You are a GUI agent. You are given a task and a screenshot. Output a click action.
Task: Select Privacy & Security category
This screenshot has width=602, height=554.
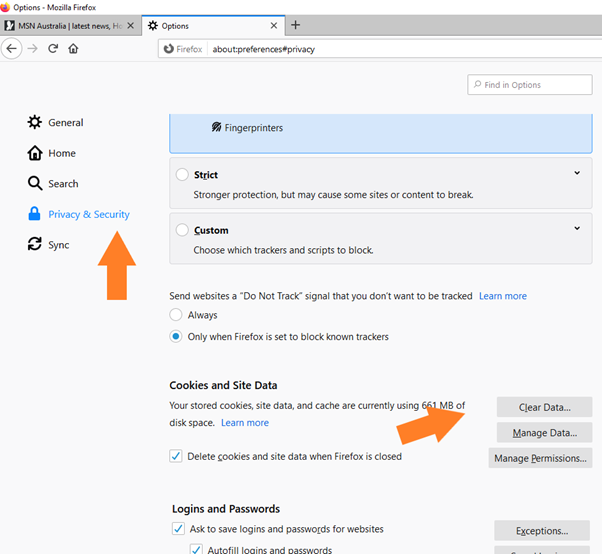(88, 214)
